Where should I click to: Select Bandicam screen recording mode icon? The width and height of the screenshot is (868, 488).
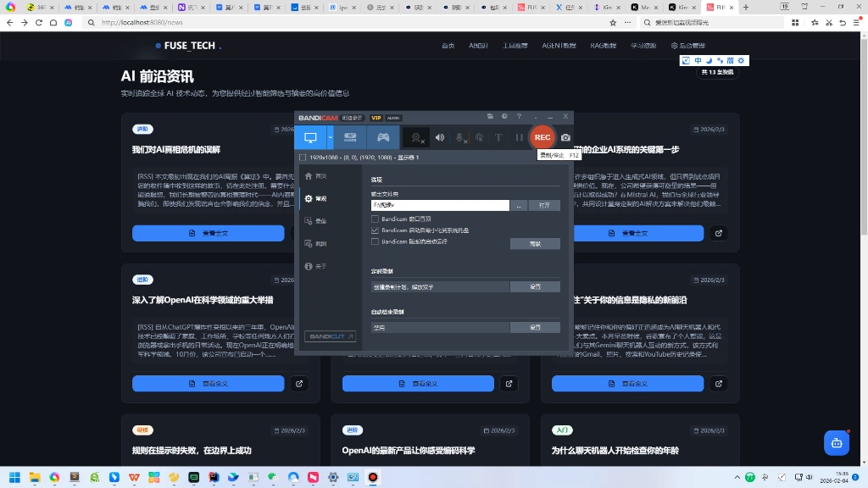[x=310, y=137]
